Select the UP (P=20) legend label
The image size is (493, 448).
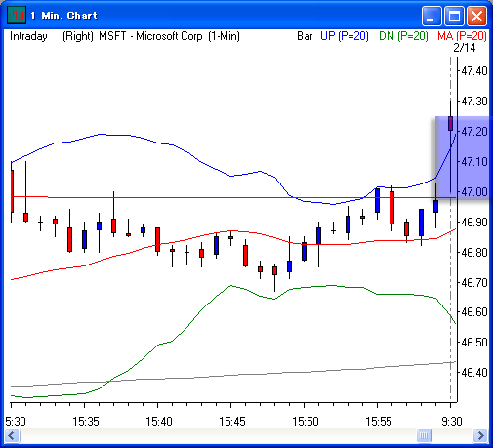pos(345,36)
